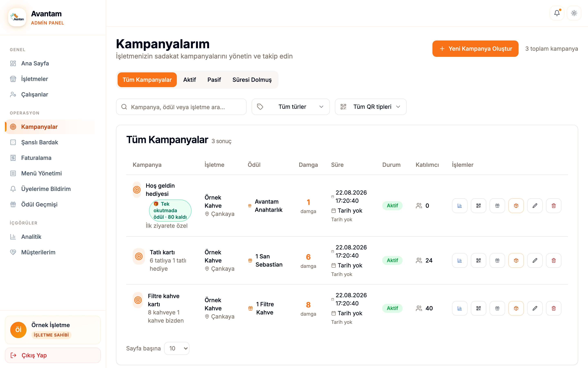The width and height of the screenshot is (588, 368).
Task: Click target icon of Hoş geldin hediyesi row
Action: (137, 190)
